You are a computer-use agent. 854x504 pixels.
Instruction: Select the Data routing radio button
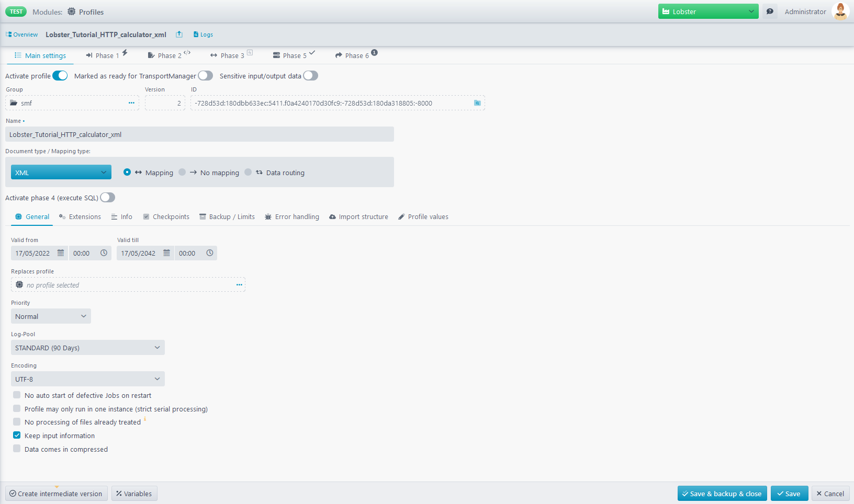click(x=248, y=172)
